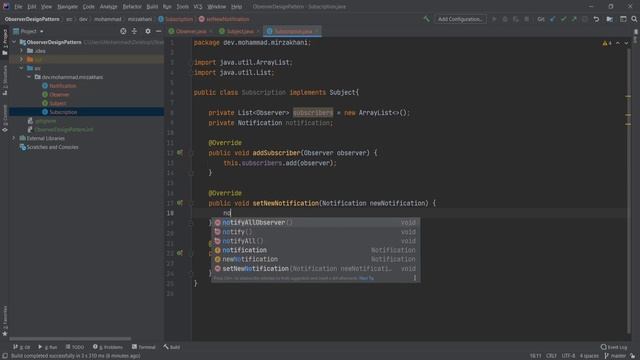Click the Rollback undo arrow icon
640x360 pixels.
click(x=596, y=19)
